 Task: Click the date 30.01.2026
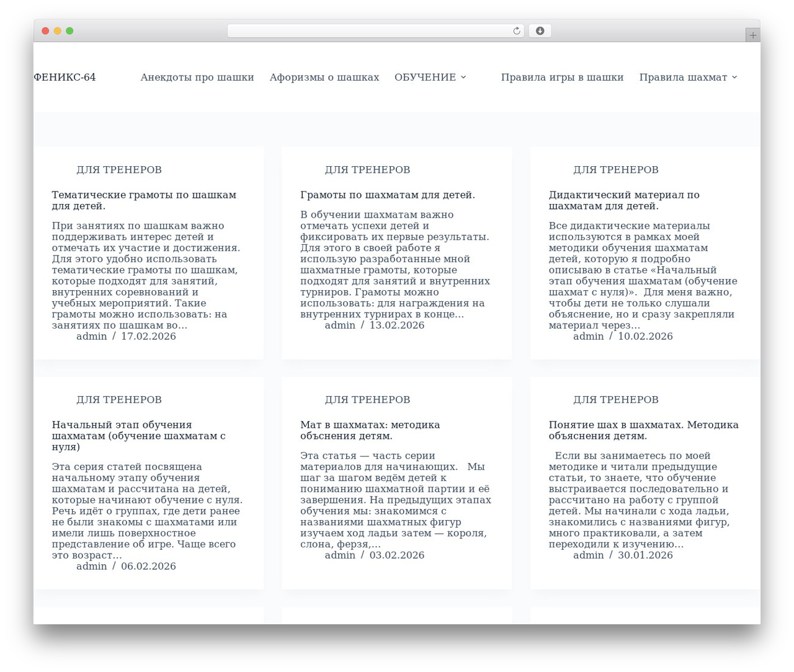point(645,555)
